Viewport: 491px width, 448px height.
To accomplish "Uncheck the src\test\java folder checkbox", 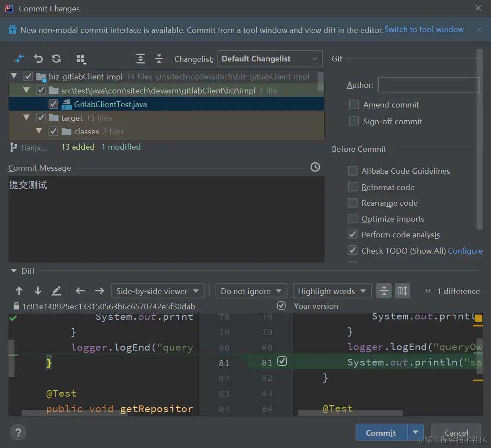I will tap(41, 90).
